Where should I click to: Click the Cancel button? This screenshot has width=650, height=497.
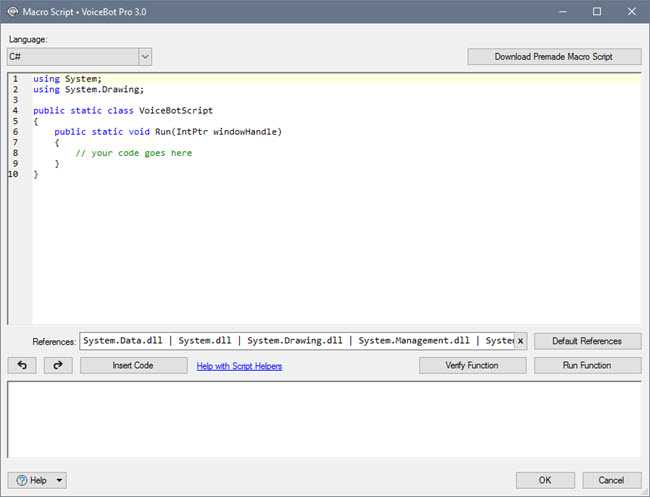(x=611, y=480)
